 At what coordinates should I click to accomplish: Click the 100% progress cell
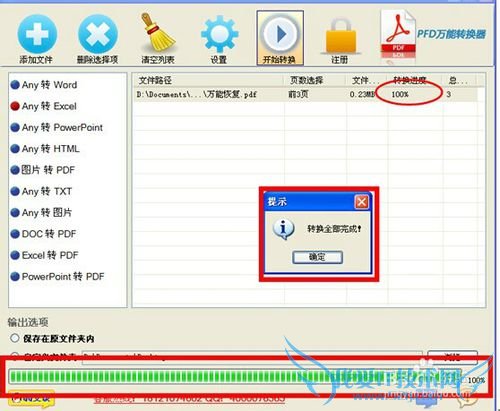tap(400, 94)
